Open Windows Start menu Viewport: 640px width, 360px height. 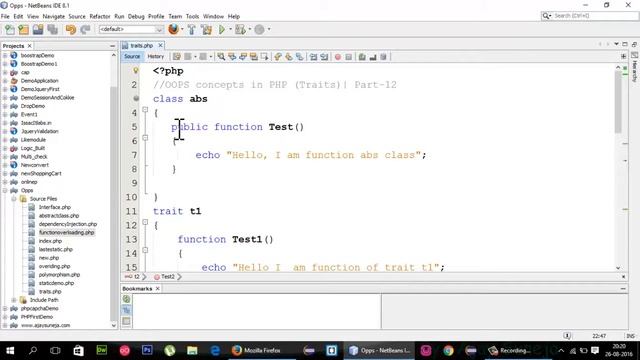tap(10, 350)
